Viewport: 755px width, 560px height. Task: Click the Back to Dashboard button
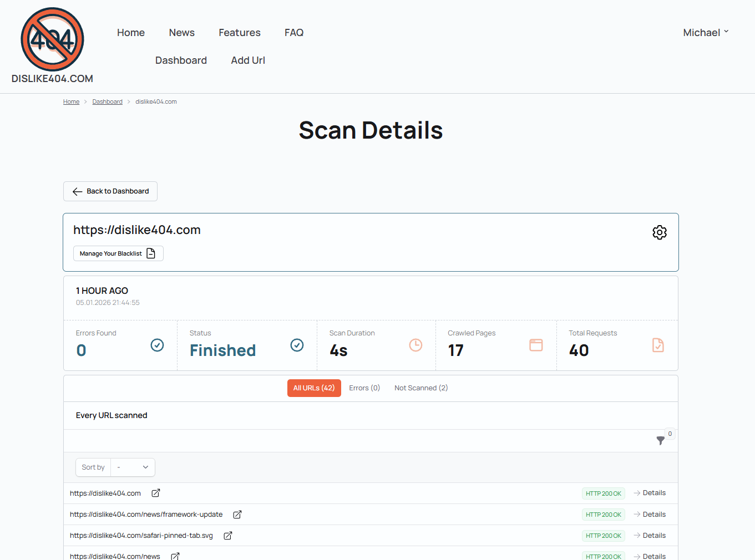(x=110, y=191)
